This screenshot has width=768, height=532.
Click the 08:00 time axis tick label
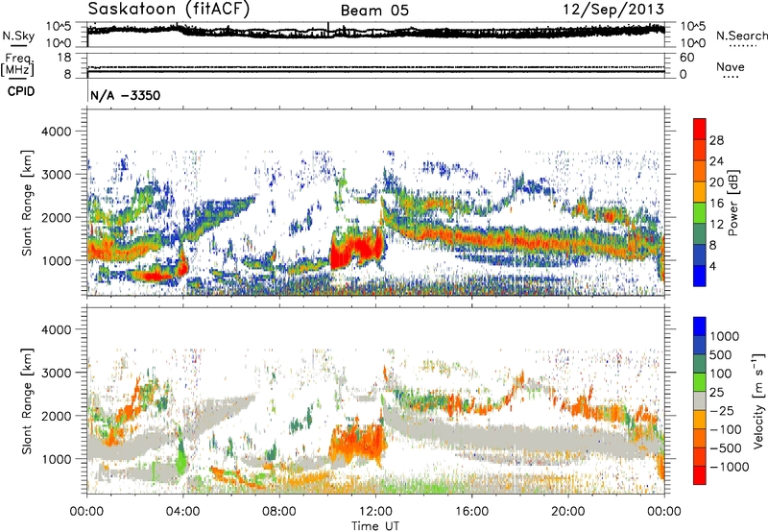[278, 512]
